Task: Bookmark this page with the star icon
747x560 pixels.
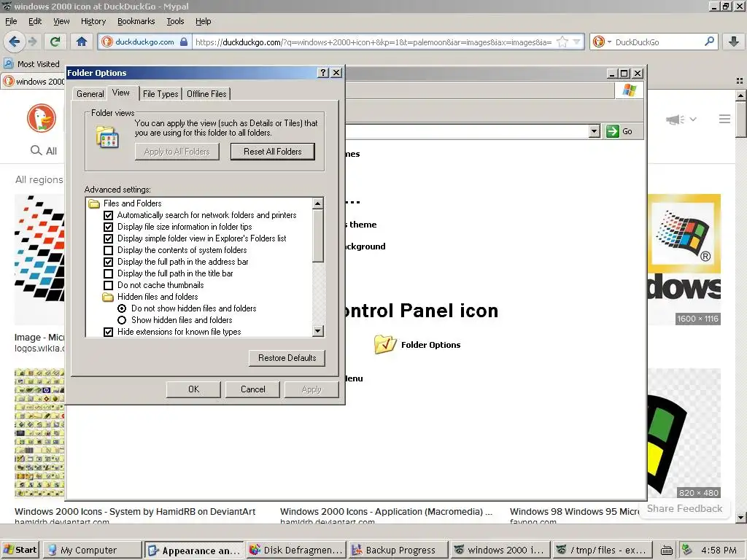Action: (562, 42)
